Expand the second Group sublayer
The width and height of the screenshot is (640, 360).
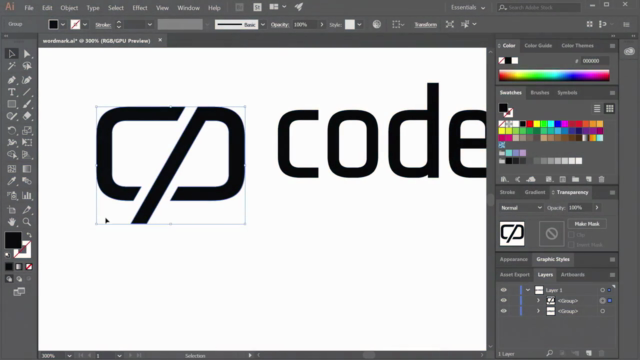click(x=538, y=311)
